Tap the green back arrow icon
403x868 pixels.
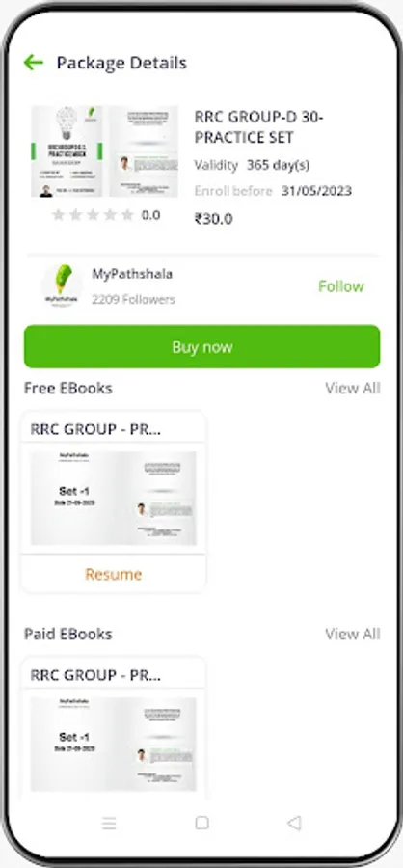click(33, 63)
